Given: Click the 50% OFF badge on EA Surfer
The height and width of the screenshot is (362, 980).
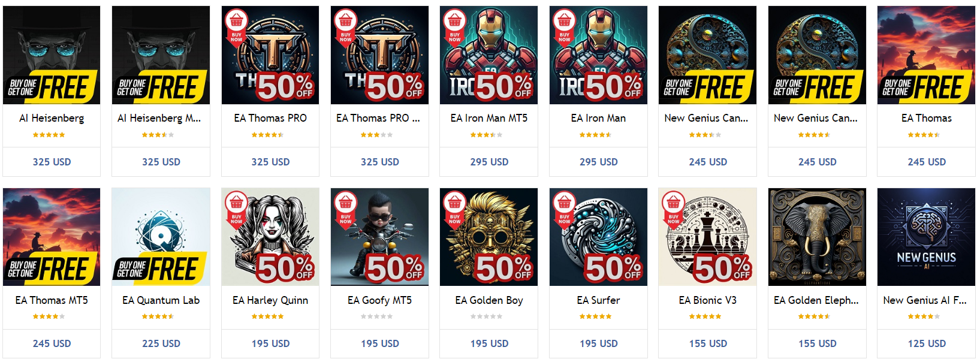Looking at the screenshot, I should coord(613,268).
